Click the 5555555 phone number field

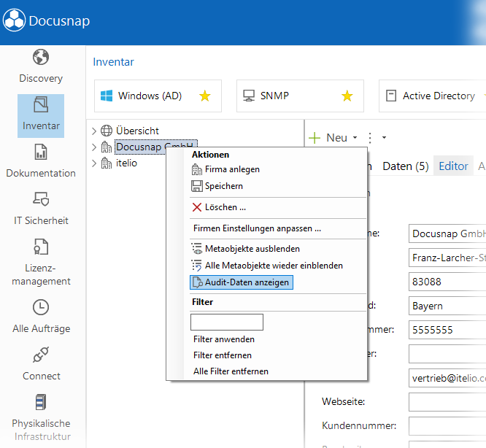tap(447, 330)
